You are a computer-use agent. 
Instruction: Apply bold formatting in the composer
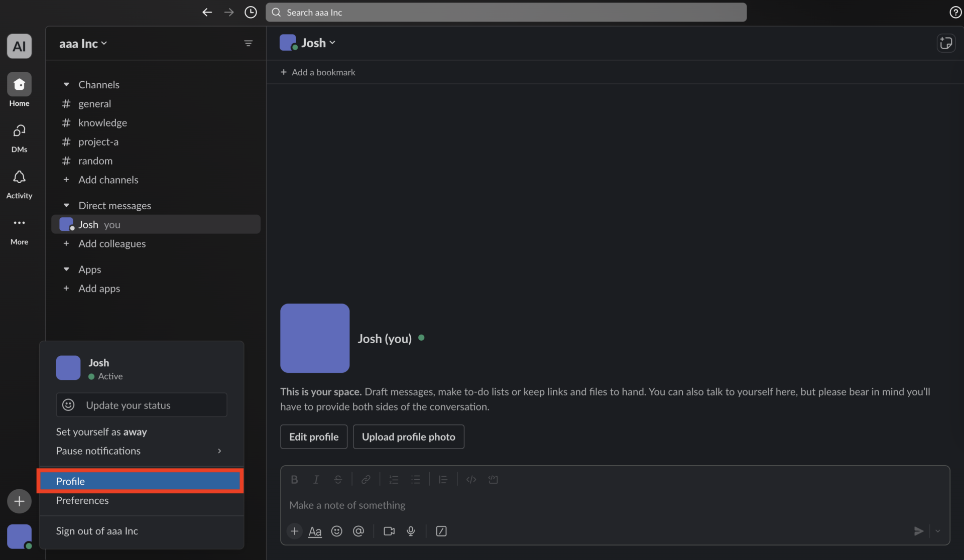tap(294, 479)
